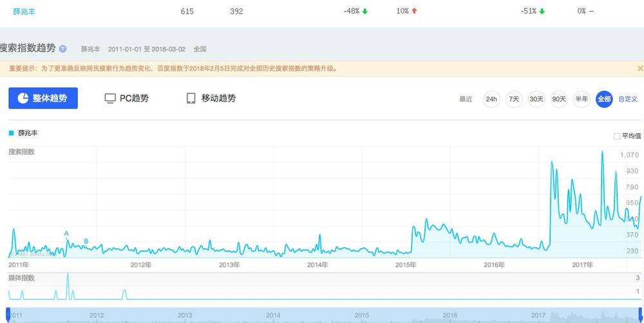
Task: Click the left handle of the timeline slider
Action: 8,315
